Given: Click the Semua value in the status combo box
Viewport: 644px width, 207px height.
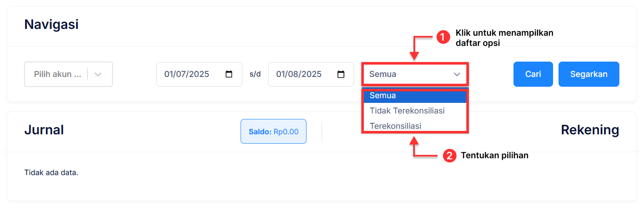Looking at the screenshot, I should [383, 74].
